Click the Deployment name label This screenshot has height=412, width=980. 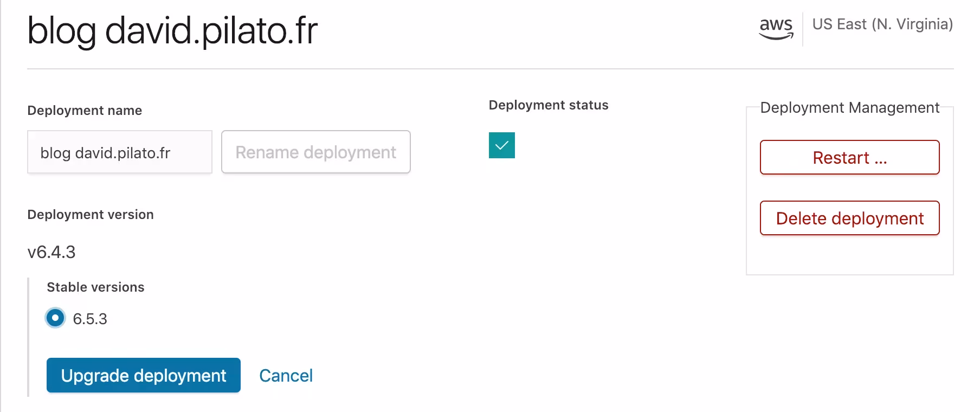click(85, 110)
